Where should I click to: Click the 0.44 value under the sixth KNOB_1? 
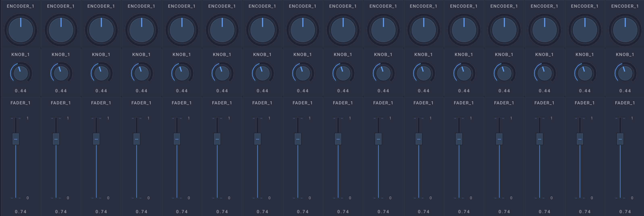(x=222, y=91)
